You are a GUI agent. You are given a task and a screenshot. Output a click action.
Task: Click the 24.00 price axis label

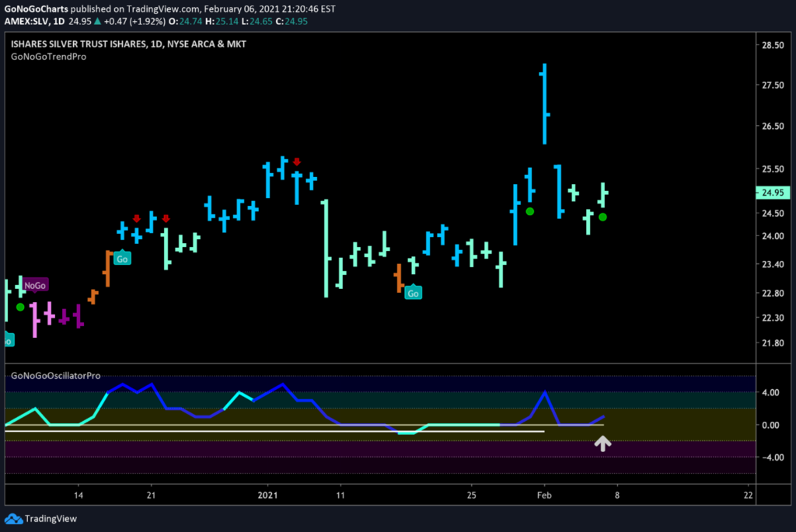coord(773,236)
